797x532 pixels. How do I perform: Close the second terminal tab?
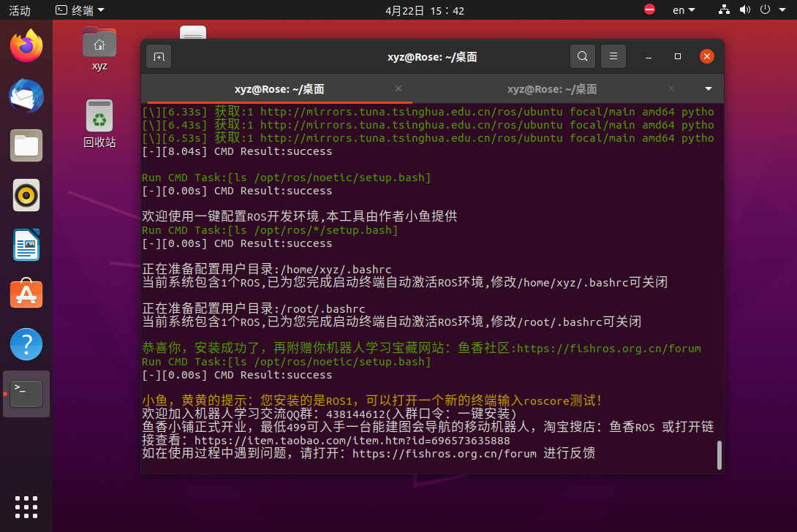671,88
